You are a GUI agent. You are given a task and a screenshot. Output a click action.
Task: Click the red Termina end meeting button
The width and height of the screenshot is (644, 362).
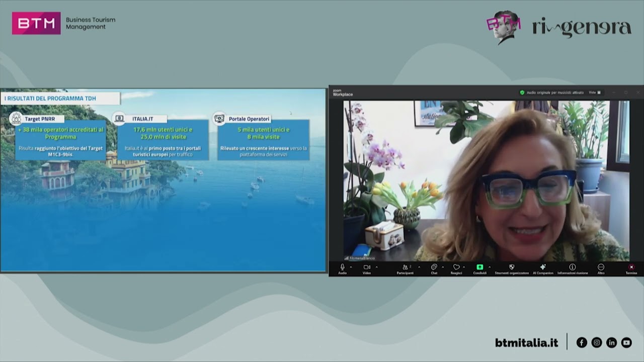pos(631,268)
